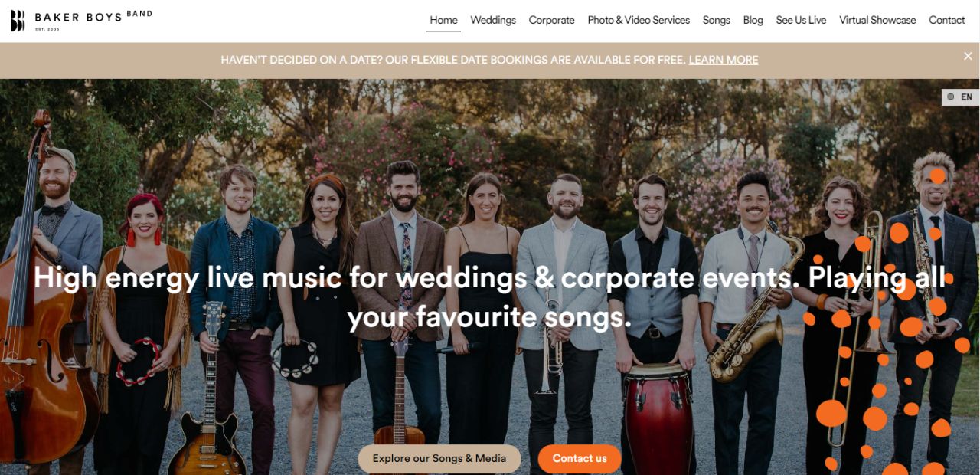The width and height of the screenshot is (980, 475).
Task: Open Photo & Video Services menu
Action: (x=639, y=20)
